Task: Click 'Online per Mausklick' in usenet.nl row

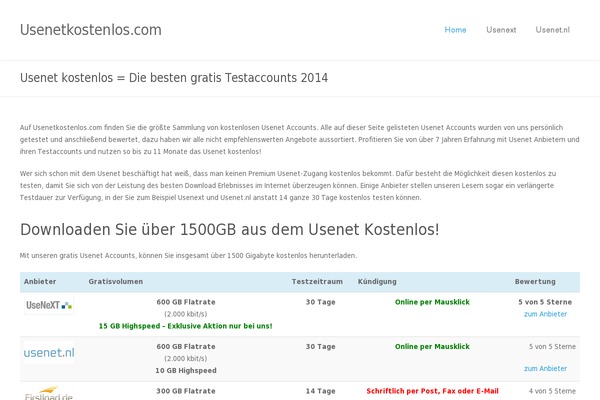Action: pyautogui.click(x=432, y=346)
